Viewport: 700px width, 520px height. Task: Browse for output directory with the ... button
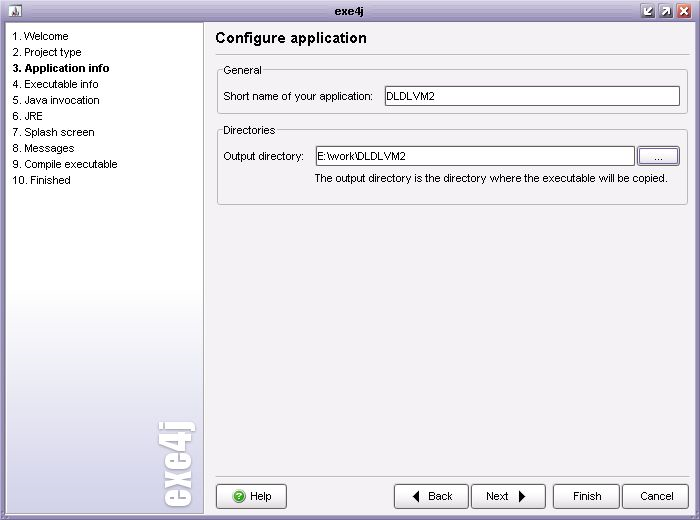pyautogui.click(x=658, y=156)
